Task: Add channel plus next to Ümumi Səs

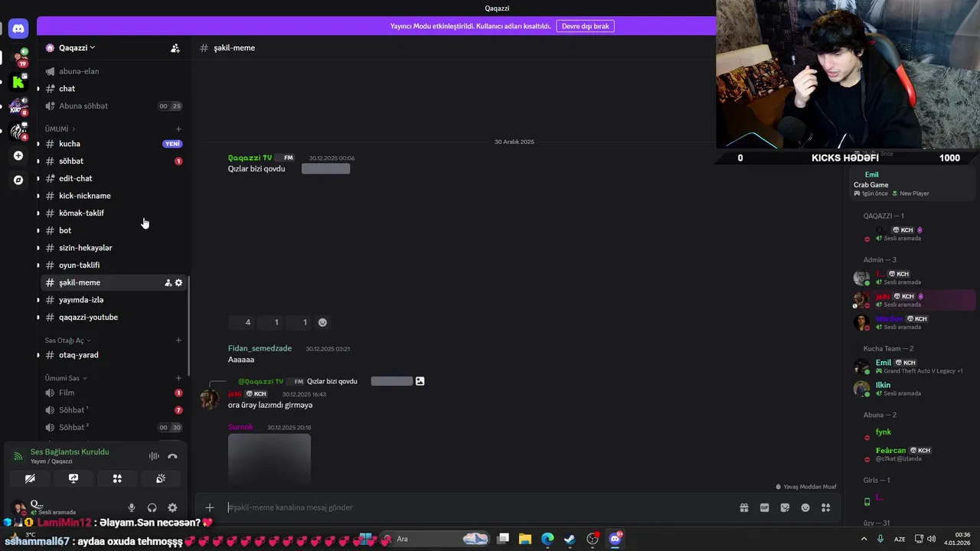Action: pos(178,378)
